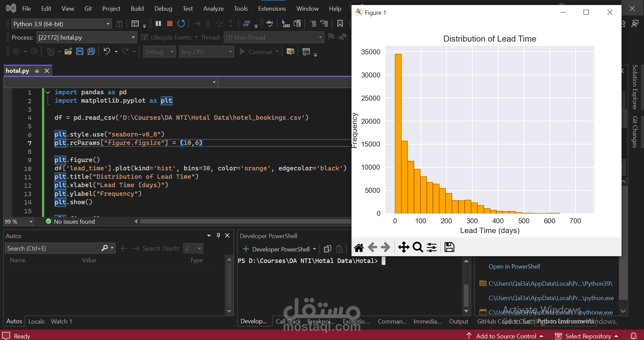The image size is (644, 340).
Task: Toggle the bookmark on current line
Action: [340, 23]
